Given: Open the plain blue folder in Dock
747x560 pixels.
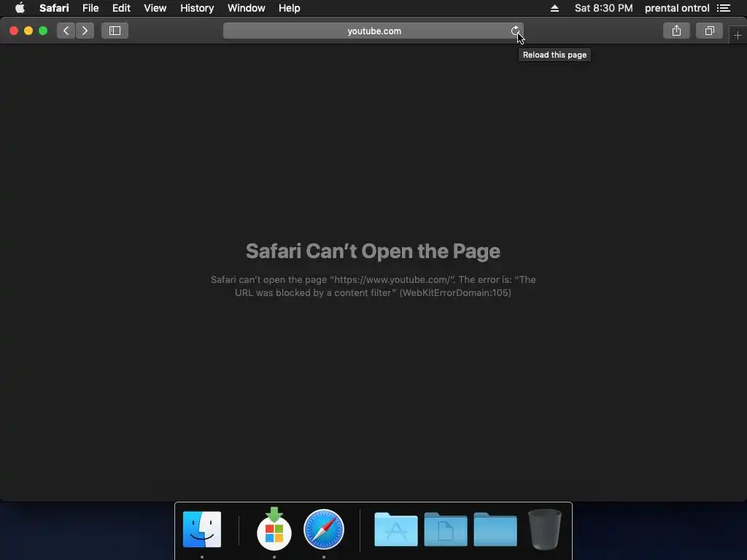Looking at the screenshot, I should 495,529.
